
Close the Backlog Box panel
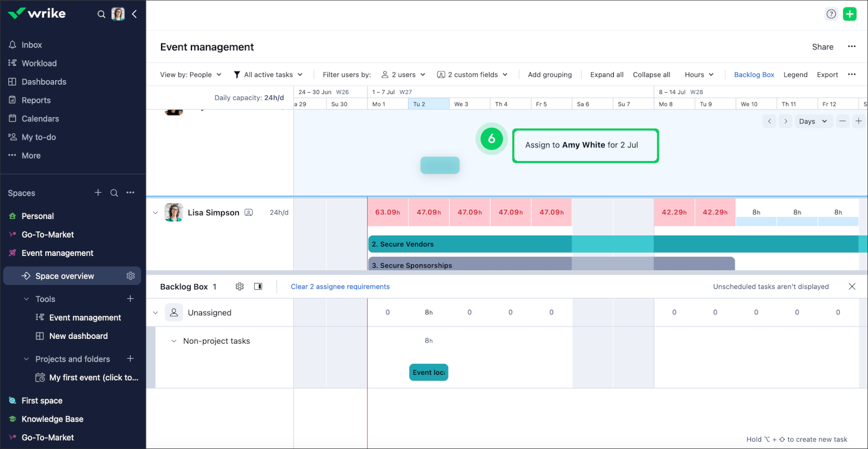tap(852, 286)
